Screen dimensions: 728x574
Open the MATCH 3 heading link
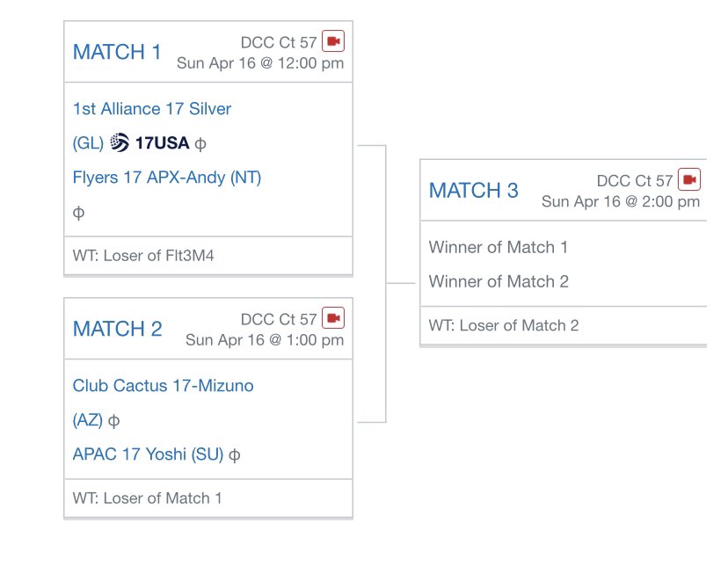[x=474, y=190]
